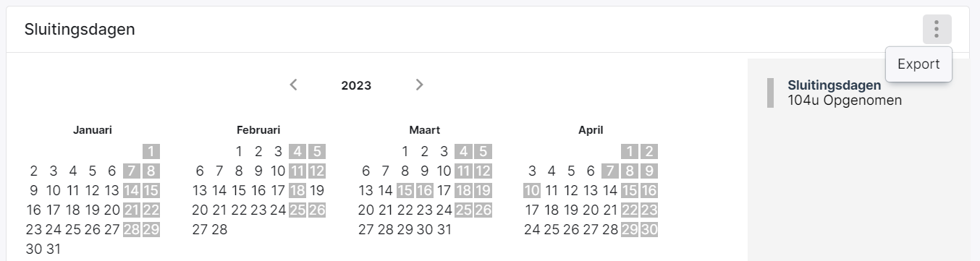The width and height of the screenshot is (980, 261).
Task: Go to next year with right chevron
Action: point(419,85)
